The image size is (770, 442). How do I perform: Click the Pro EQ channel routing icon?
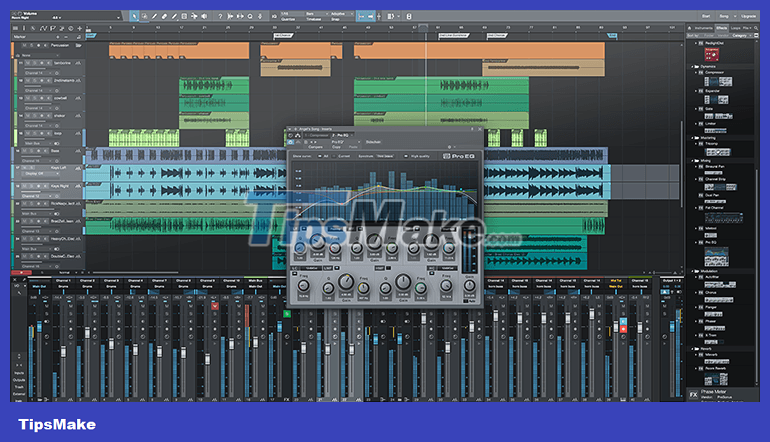(x=298, y=136)
